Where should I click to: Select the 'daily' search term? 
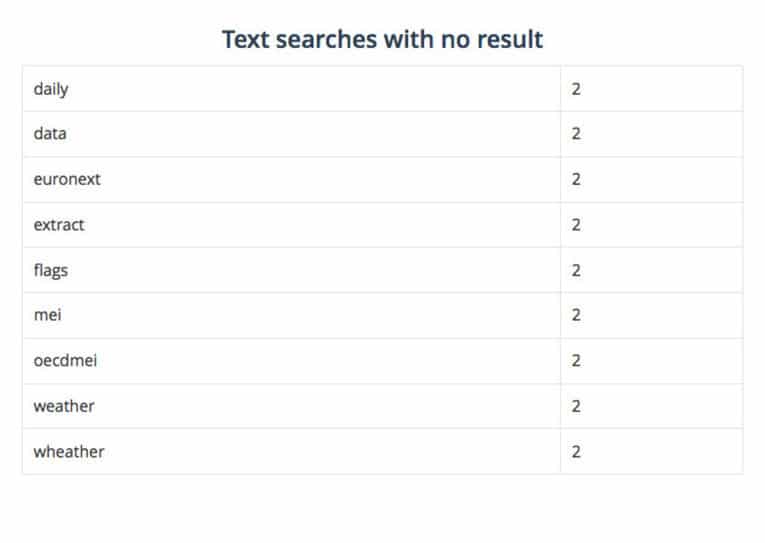coord(51,89)
